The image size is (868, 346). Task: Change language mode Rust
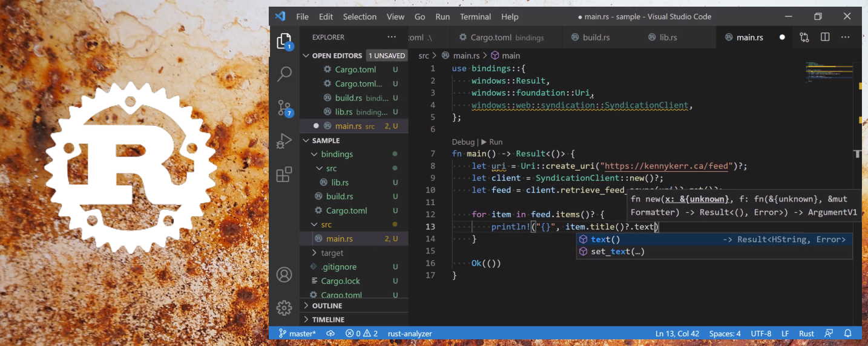[x=806, y=333]
